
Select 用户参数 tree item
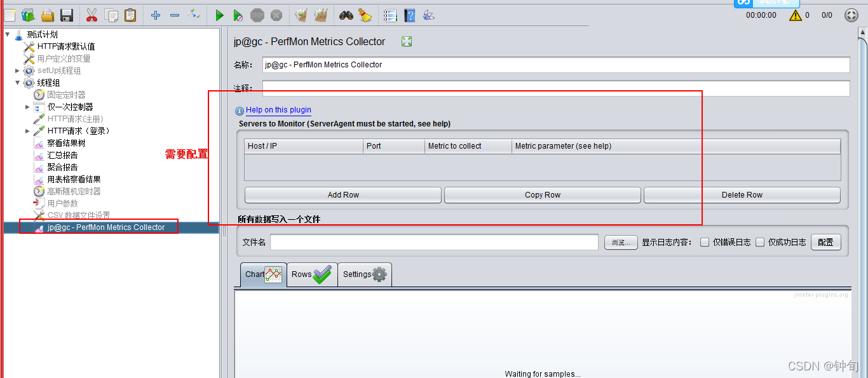[62, 203]
